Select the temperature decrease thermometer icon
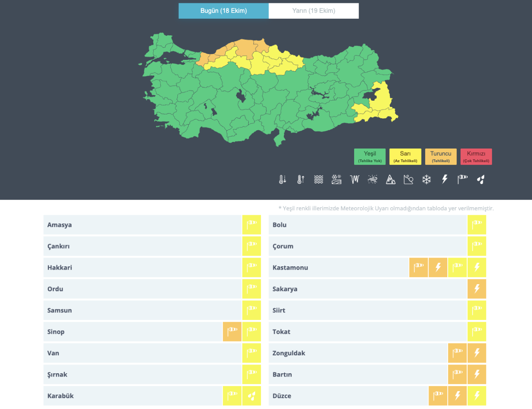Screen dimensions: 532x409 (x=283, y=179)
